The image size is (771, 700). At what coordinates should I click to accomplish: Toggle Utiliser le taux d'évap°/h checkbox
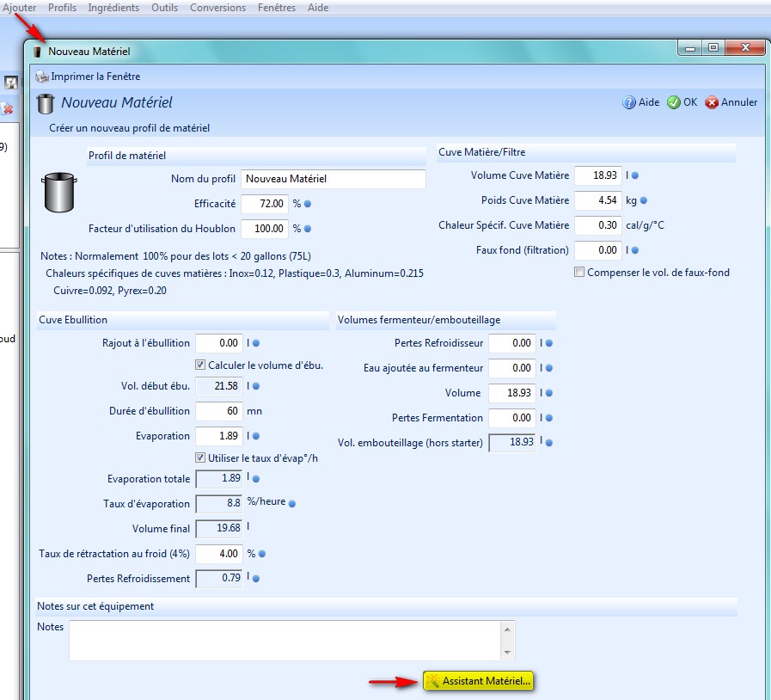coord(201,457)
